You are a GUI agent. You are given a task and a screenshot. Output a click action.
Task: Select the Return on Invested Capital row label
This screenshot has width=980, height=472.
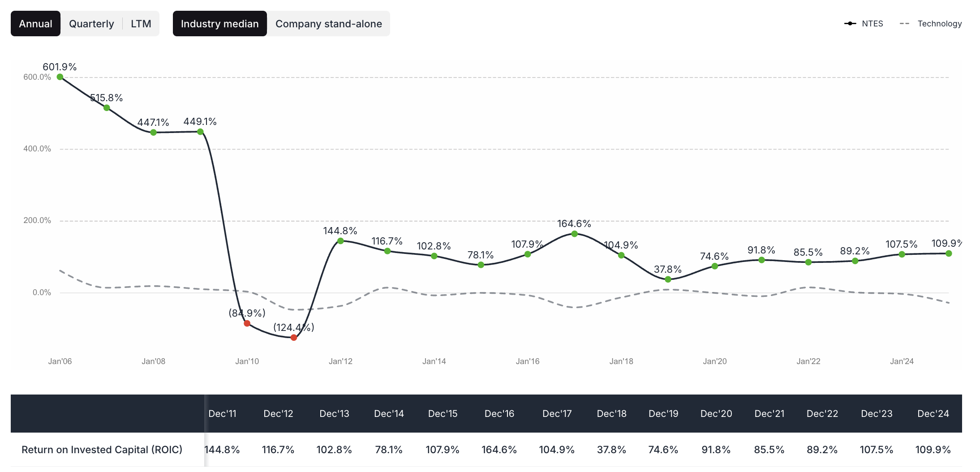click(103, 450)
